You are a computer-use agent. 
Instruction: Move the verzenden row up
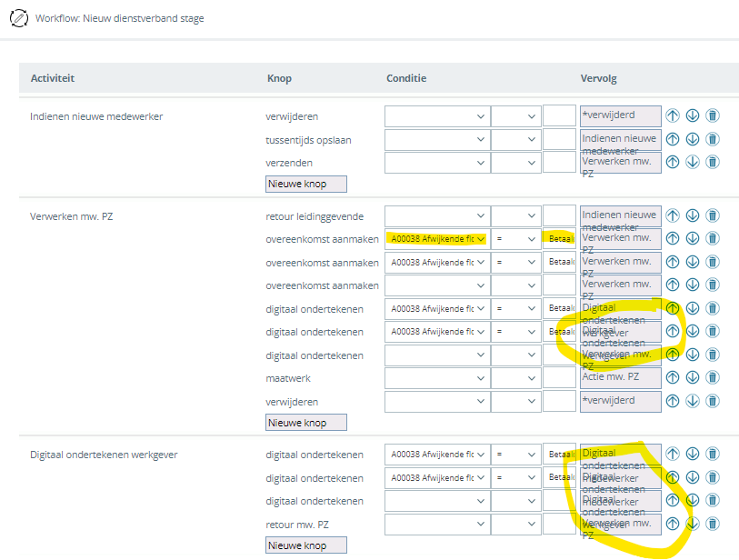(673, 162)
